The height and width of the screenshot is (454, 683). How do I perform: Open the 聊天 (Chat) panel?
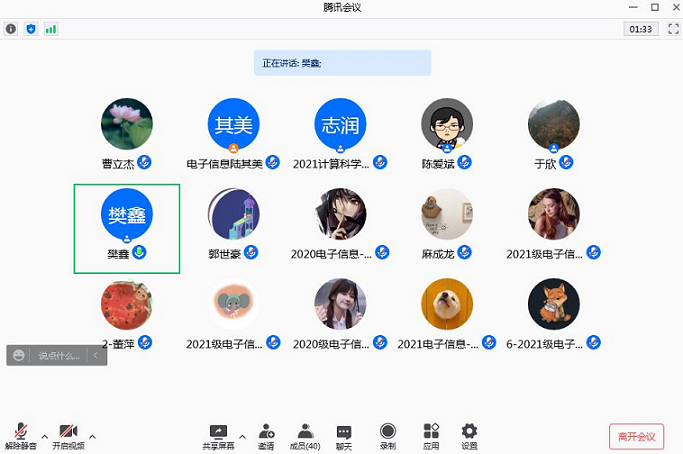point(343,436)
